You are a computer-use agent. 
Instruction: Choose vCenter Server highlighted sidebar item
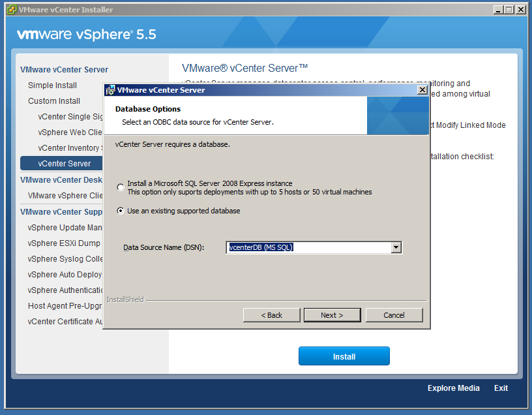point(64,163)
